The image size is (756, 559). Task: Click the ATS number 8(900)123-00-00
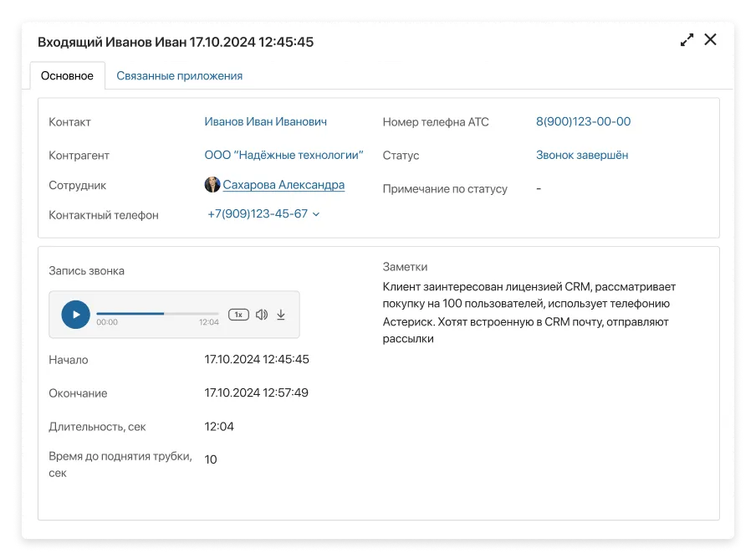[583, 121]
